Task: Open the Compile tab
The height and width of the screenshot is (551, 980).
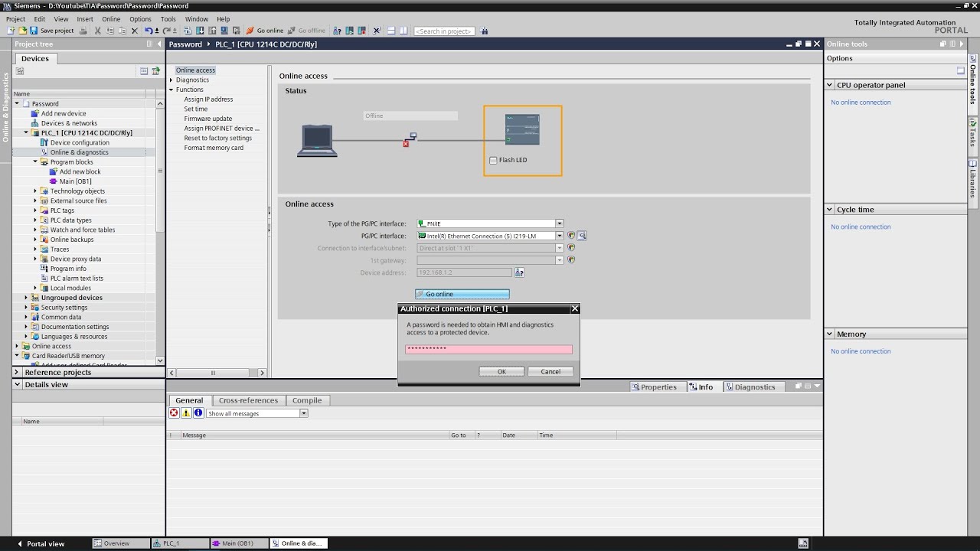Action: click(307, 400)
